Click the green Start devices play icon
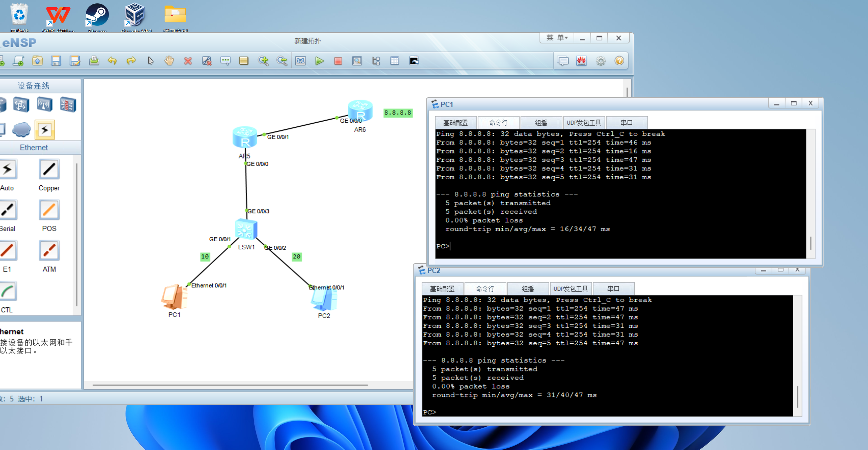This screenshot has width=868, height=450. (319, 61)
